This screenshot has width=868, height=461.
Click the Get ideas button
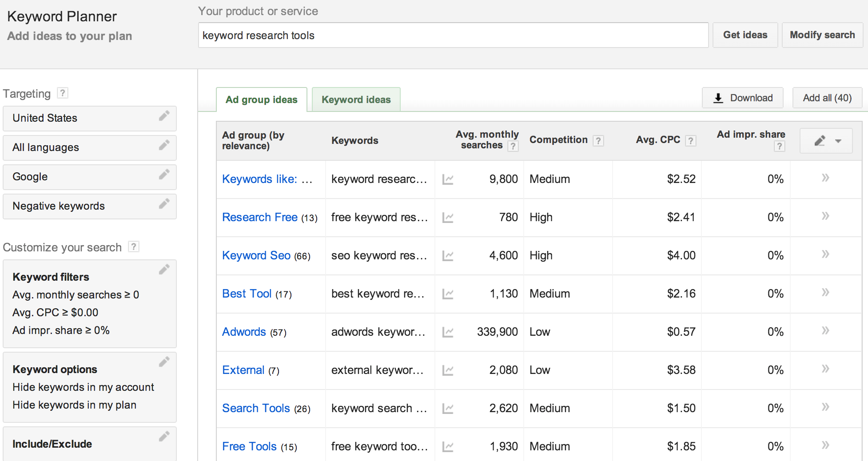pos(745,35)
